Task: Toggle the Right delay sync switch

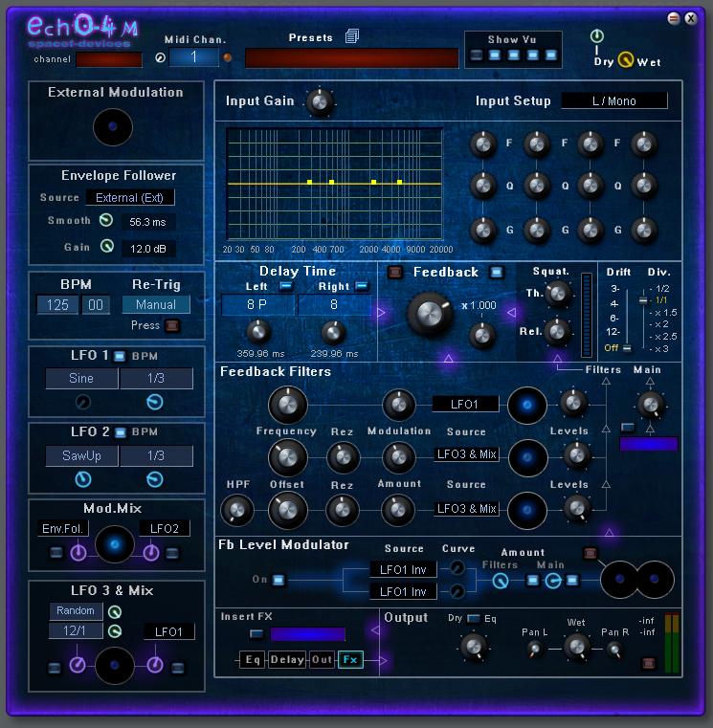Action: click(362, 286)
